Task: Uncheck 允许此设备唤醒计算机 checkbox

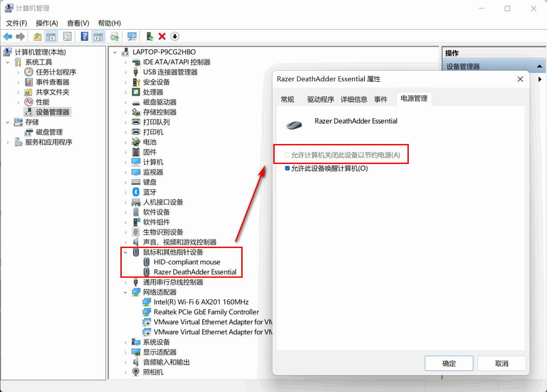Action: (x=287, y=168)
